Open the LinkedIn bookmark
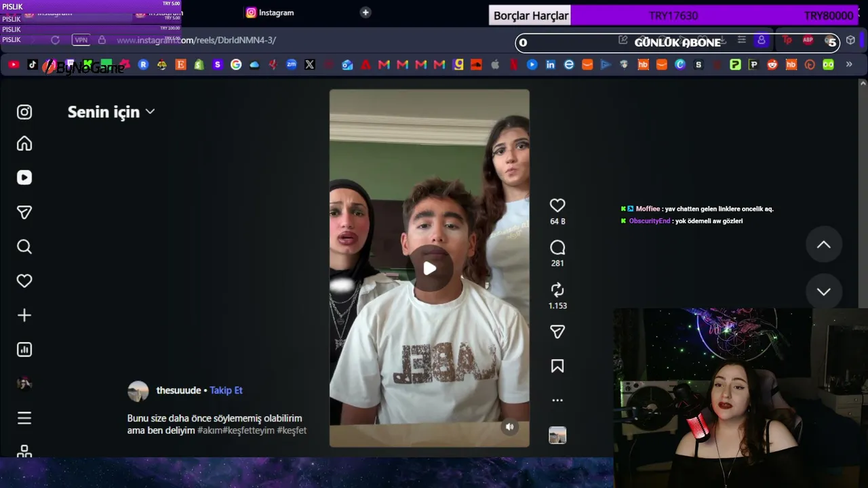868x488 pixels. tap(550, 64)
